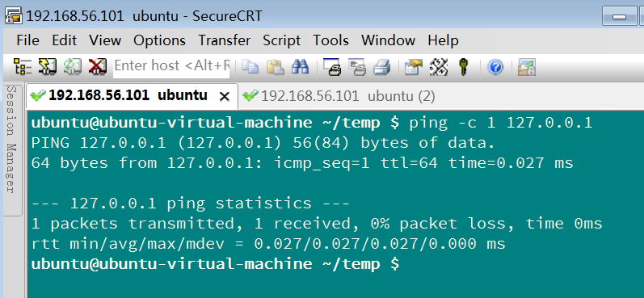Image resolution: width=644 pixels, height=298 pixels.
Task: Click the Reconnect toolbar icon
Action: pyautogui.click(x=72, y=66)
